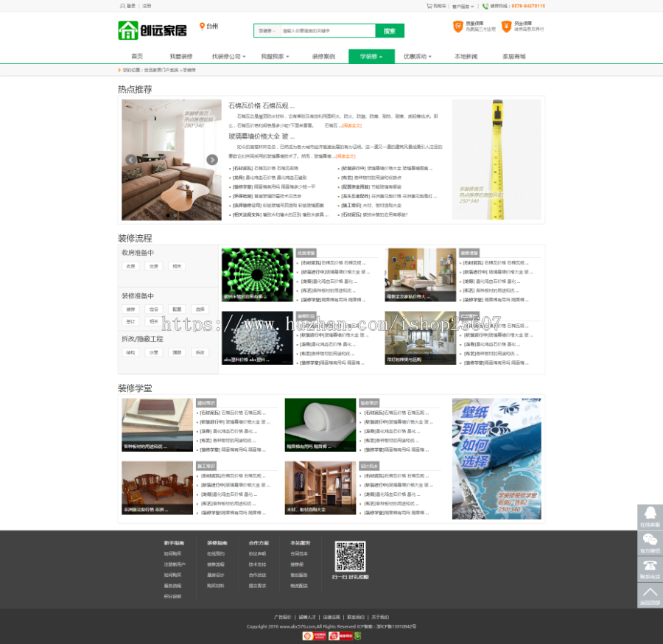Click the 交房 tag under 收房准备中
663x644 pixels.
(x=154, y=267)
